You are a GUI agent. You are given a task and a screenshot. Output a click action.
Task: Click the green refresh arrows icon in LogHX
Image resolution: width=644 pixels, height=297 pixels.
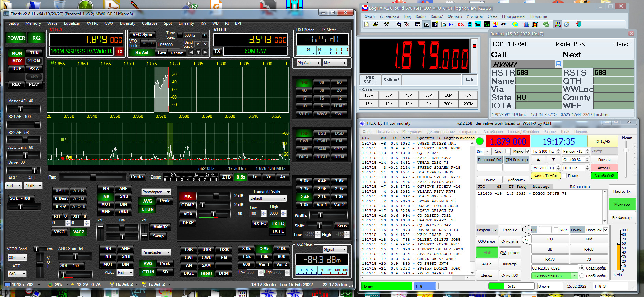tap(546, 24)
